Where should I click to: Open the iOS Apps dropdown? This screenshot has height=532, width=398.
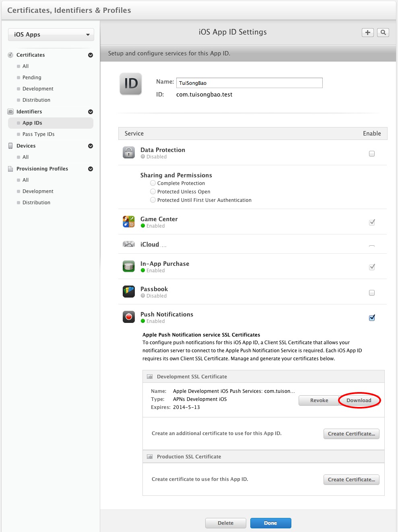point(51,35)
